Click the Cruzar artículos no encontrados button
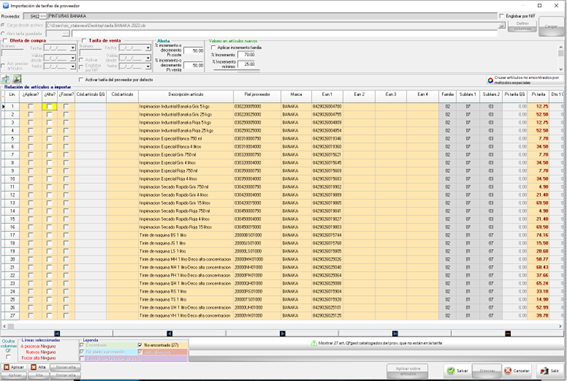This screenshot has width=567, height=381. tap(525, 80)
